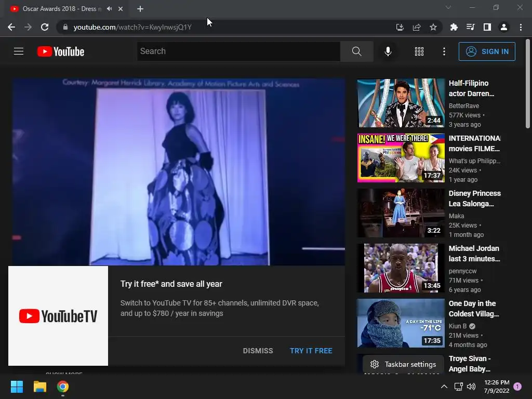532x399 pixels.
Task: Open the Half-Filipino actor Darren video title
Action: (471, 88)
